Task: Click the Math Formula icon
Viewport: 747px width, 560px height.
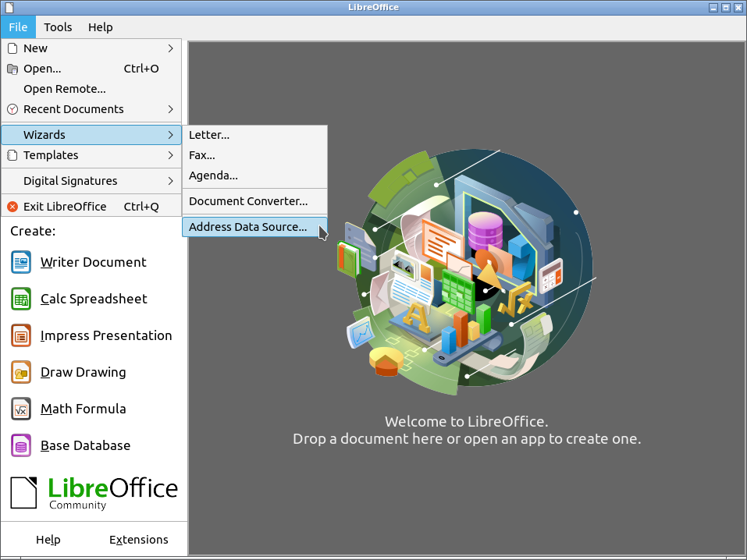Action: click(x=21, y=409)
